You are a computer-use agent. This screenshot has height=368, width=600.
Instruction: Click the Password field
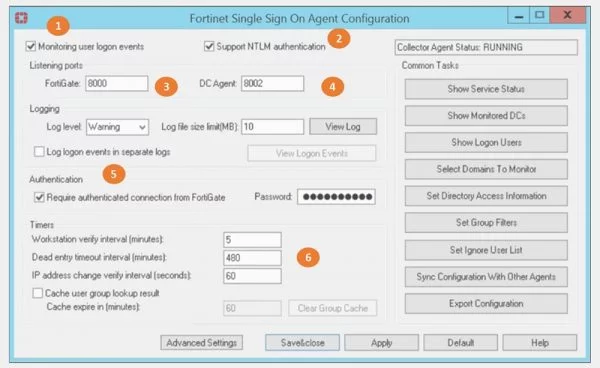(336, 197)
